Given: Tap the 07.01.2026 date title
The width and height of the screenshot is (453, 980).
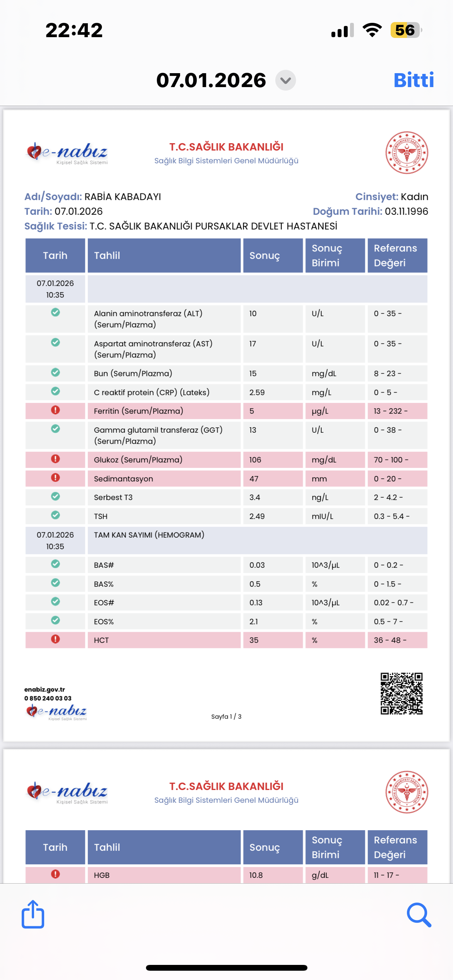Looking at the screenshot, I should 211,80.
